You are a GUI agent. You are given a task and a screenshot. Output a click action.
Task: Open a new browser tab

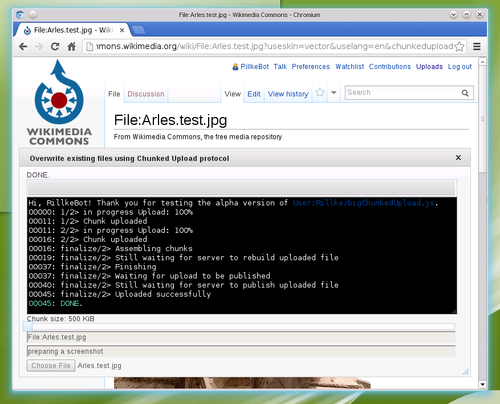(x=139, y=30)
